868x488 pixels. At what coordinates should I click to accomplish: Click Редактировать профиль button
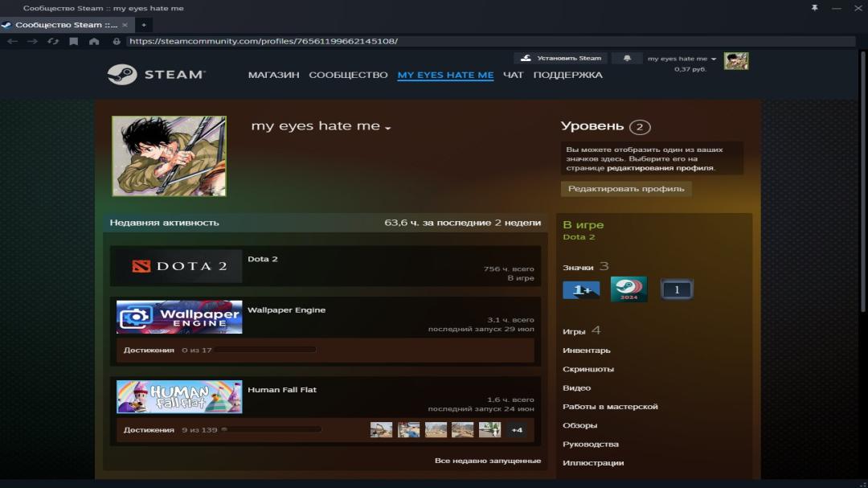[x=626, y=189]
